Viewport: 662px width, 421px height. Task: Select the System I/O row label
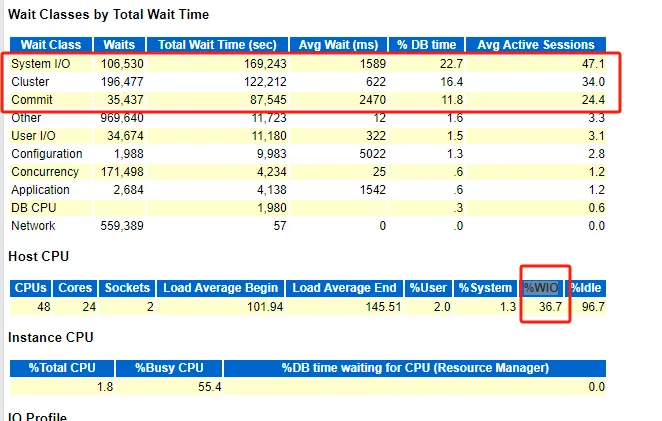click(41, 64)
